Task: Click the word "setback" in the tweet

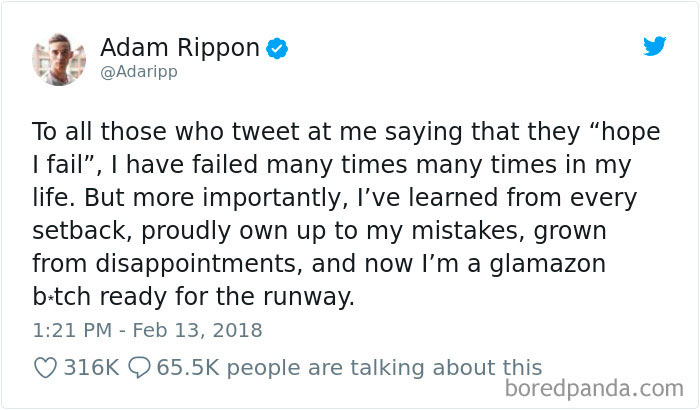Action: [x=82, y=231]
